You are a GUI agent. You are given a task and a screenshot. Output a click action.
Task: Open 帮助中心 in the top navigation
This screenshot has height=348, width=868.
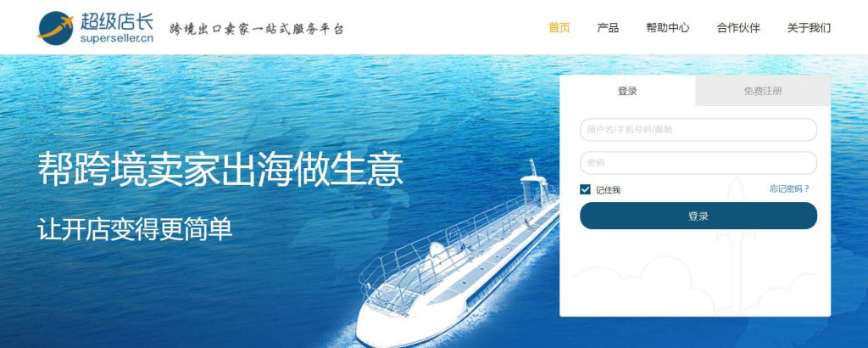coord(668,28)
